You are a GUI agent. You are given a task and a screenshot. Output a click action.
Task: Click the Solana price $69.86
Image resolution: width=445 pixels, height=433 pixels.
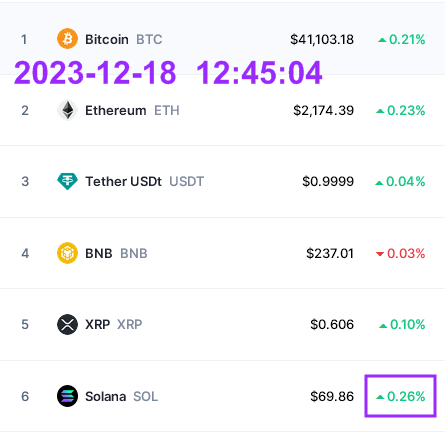(x=332, y=396)
